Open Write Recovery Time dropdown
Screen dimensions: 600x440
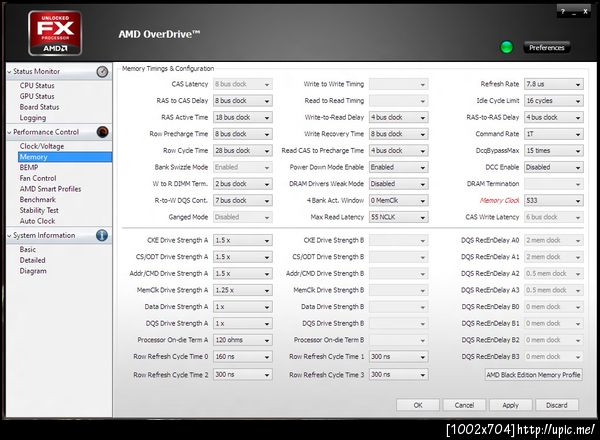click(x=398, y=134)
